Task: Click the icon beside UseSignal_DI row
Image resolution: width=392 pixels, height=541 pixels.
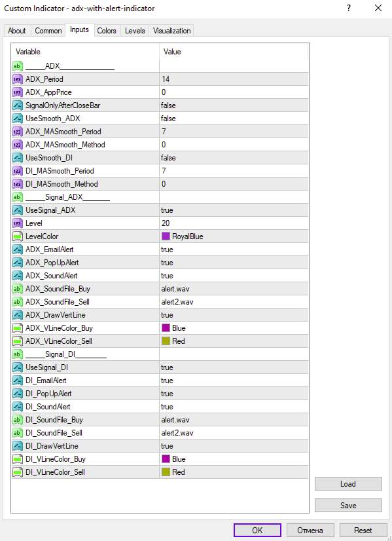Action: (x=18, y=367)
